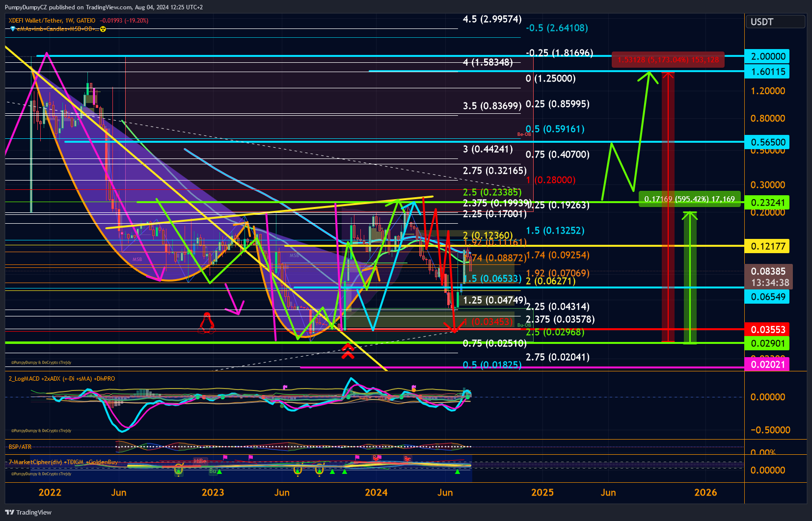Click the -0.5 (2.64108) fib level label
Viewport: 812px width, 521px height.
(x=557, y=28)
